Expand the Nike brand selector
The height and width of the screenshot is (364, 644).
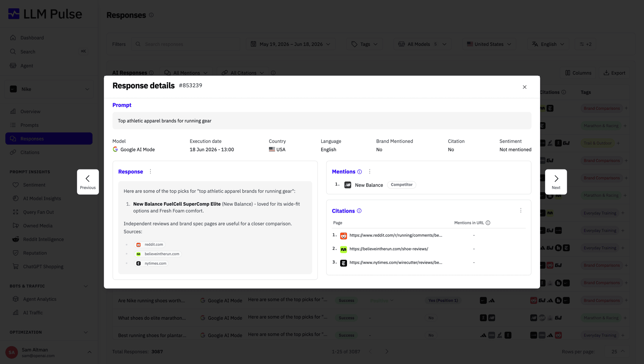(49, 89)
